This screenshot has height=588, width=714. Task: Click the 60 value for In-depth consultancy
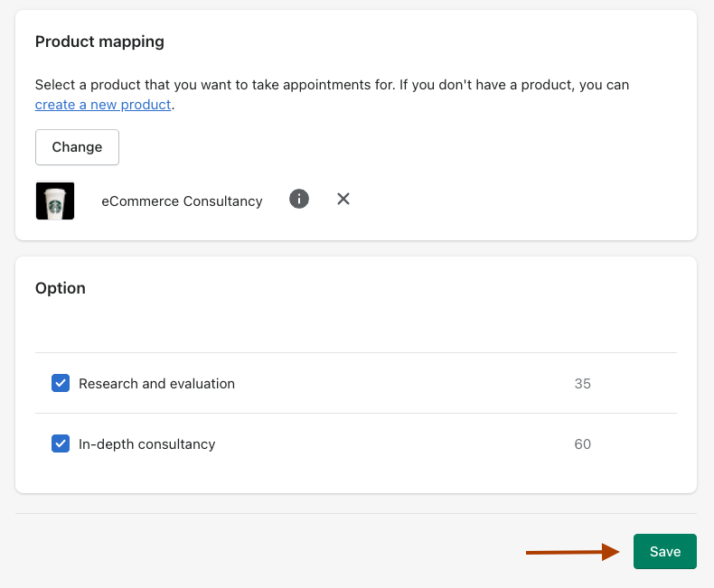tap(582, 444)
